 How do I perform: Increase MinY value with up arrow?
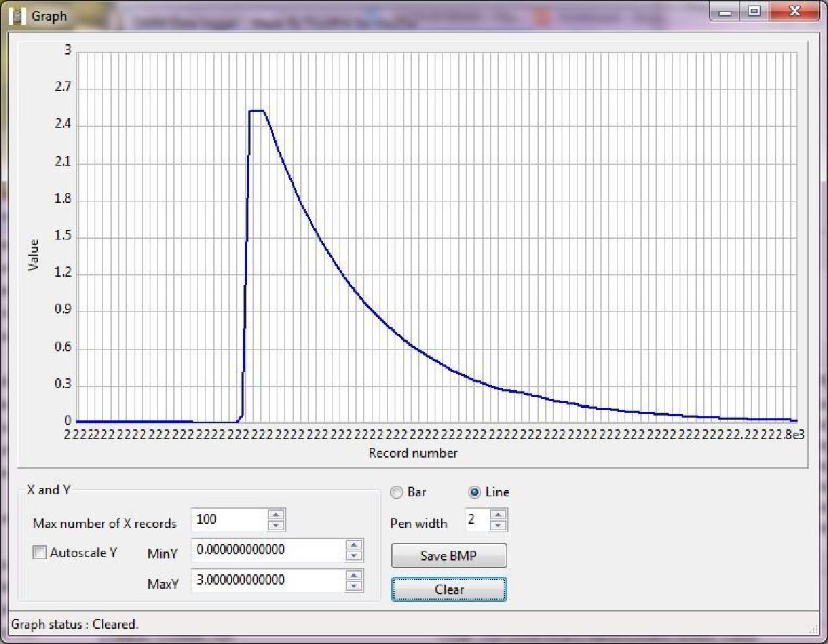click(x=354, y=545)
